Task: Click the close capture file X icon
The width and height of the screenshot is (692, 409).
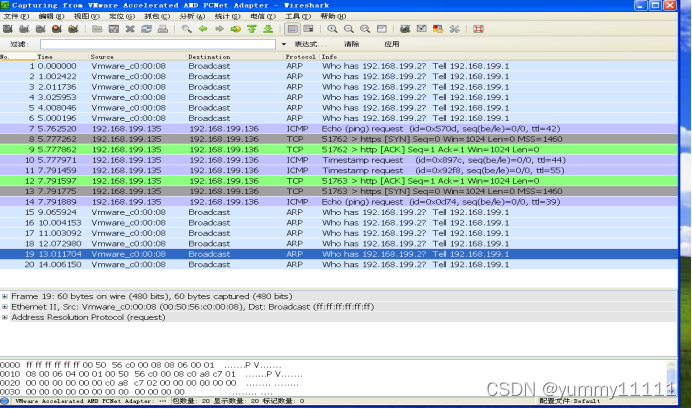Action: [x=130, y=30]
